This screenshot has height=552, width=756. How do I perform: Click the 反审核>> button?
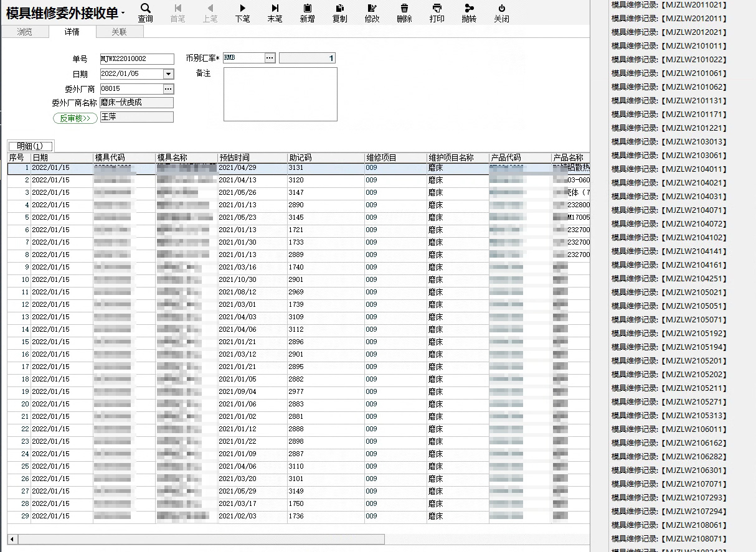[75, 118]
